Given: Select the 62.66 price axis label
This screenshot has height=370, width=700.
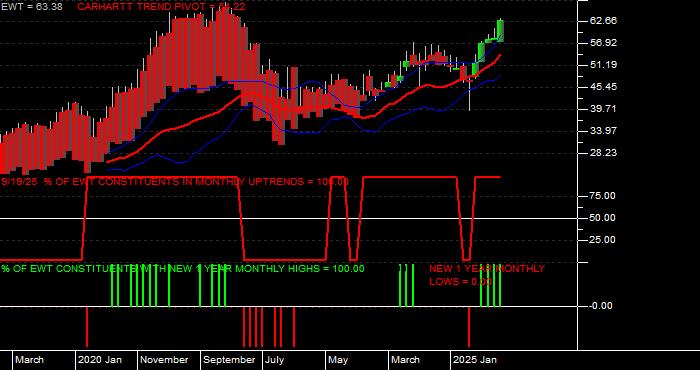Looking at the screenshot, I should click(603, 21).
